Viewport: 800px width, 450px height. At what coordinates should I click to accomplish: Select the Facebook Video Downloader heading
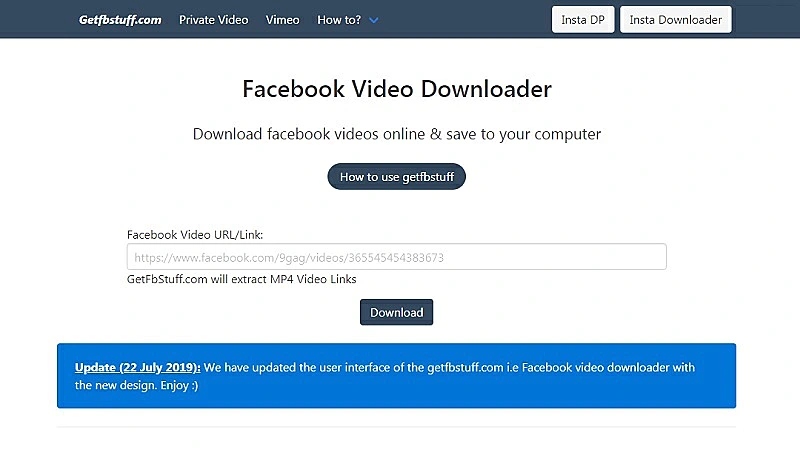tap(397, 89)
